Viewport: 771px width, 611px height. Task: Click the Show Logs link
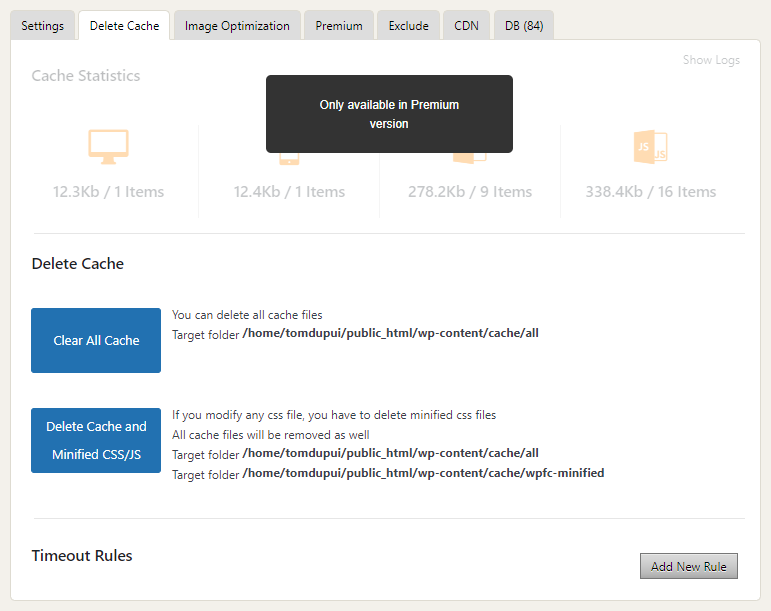pyautogui.click(x=711, y=60)
